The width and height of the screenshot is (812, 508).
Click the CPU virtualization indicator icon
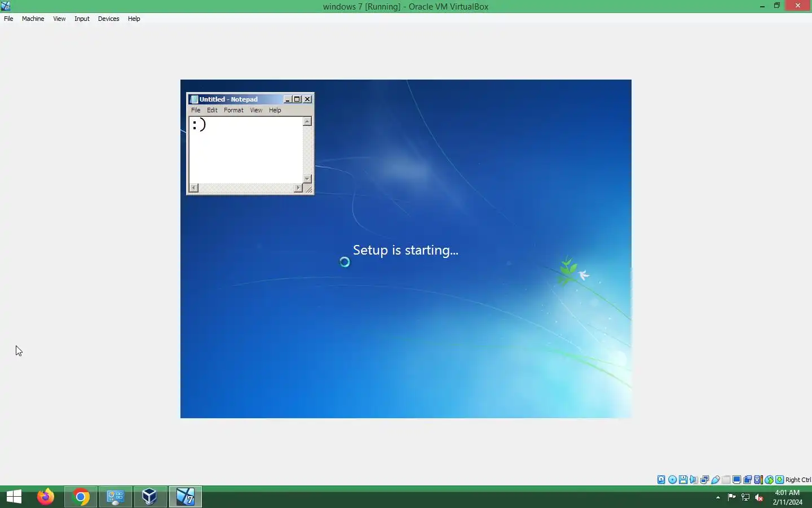758,480
